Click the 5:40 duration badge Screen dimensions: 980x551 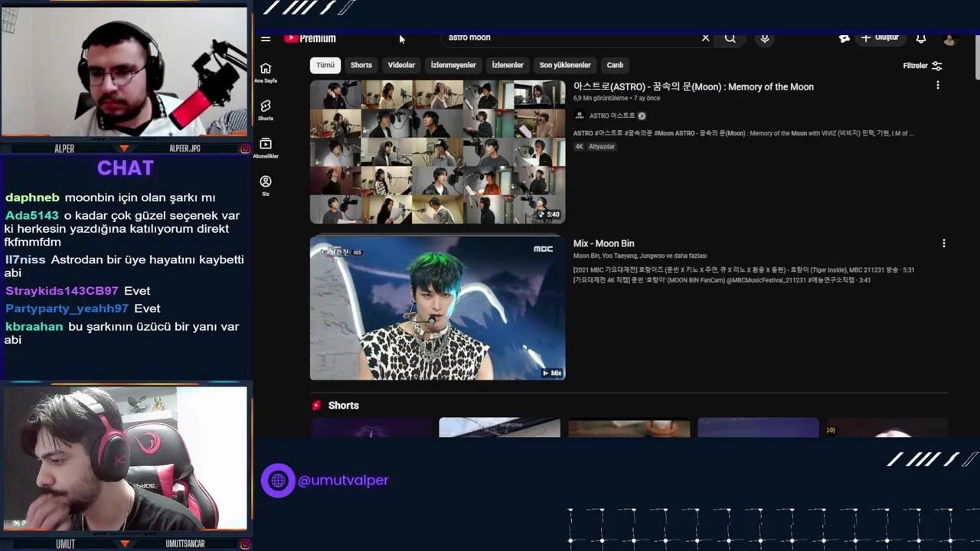(549, 214)
